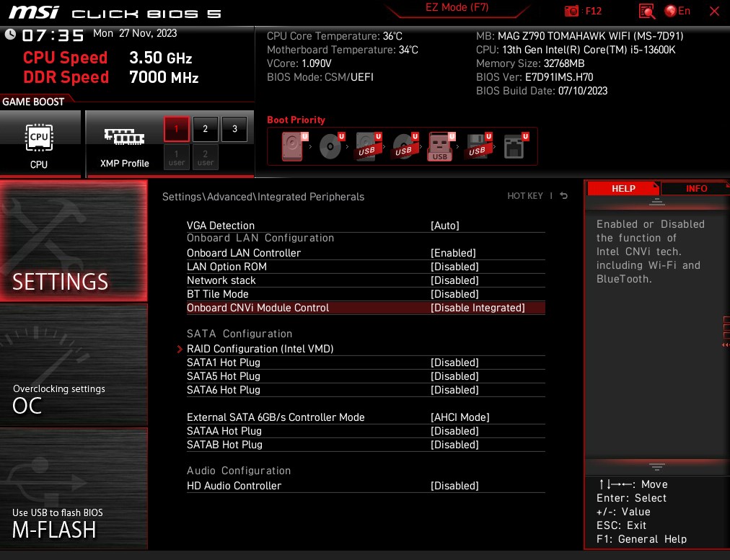This screenshot has width=730, height=560.
Task: Select XMP profile 2
Action: [x=206, y=129]
